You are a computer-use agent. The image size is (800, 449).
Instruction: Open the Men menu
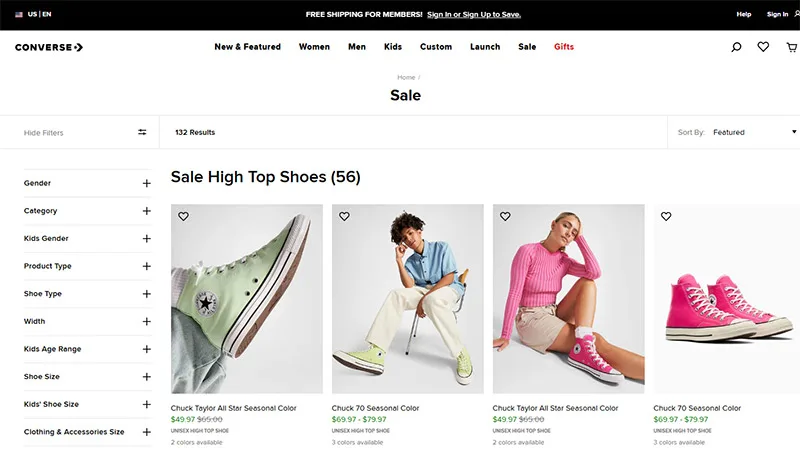pyautogui.click(x=357, y=47)
